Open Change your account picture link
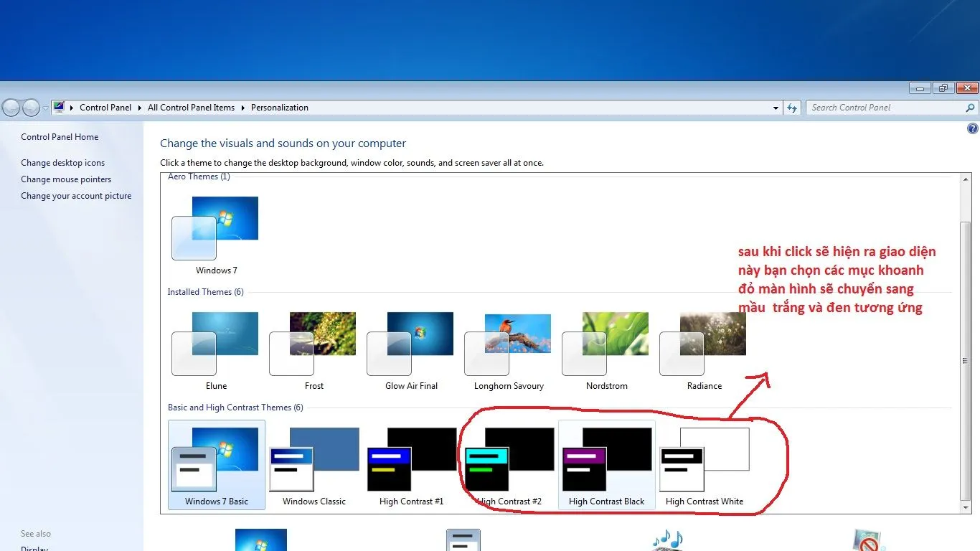 click(76, 196)
